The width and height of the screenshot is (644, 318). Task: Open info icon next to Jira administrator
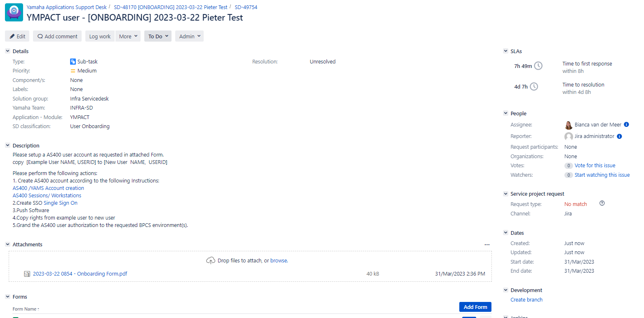tap(619, 136)
